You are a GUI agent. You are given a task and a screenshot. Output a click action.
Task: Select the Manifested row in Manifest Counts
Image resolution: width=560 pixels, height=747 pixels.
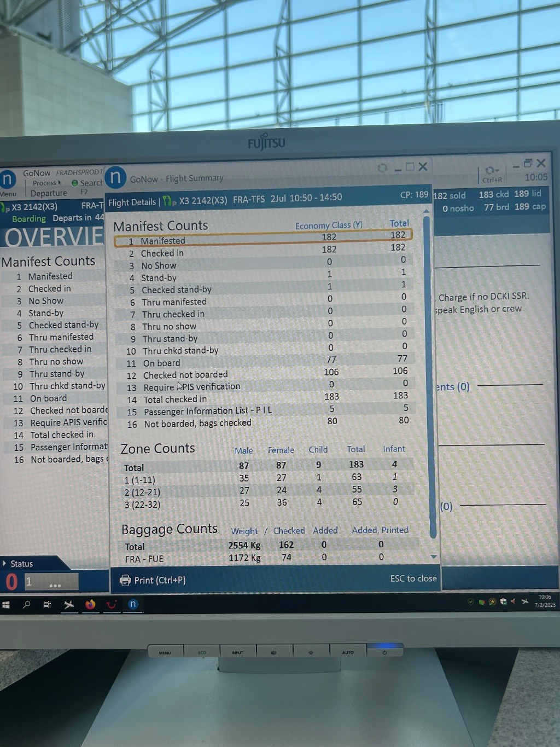pos(262,240)
